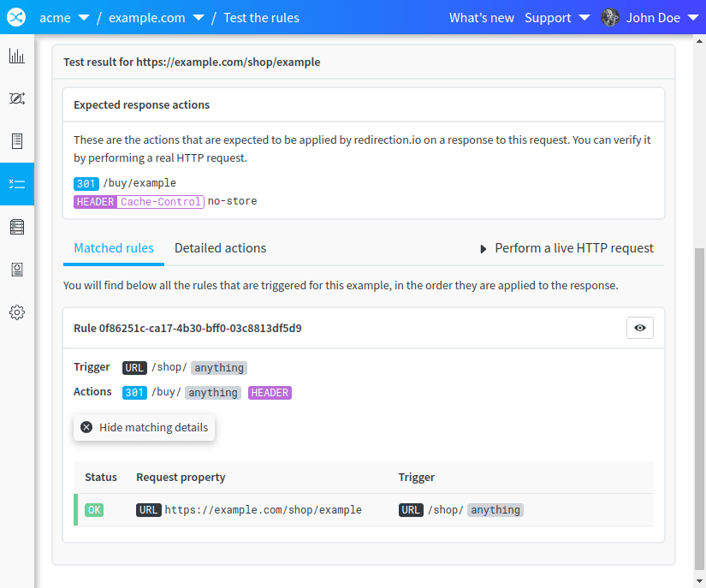Screen dimensions: 706x588
Task: Click the anything marker in table Trigger column
Action: click(495, 509)
